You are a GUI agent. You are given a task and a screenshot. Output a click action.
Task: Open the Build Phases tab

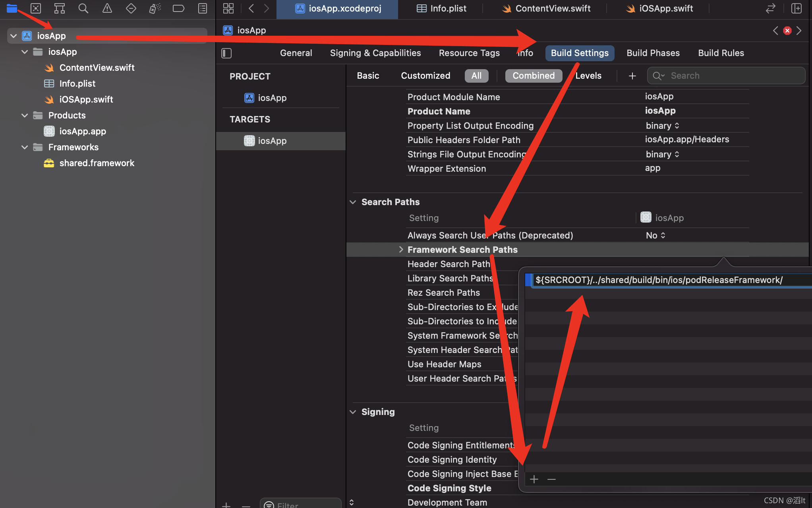click(x=653, y=53)
